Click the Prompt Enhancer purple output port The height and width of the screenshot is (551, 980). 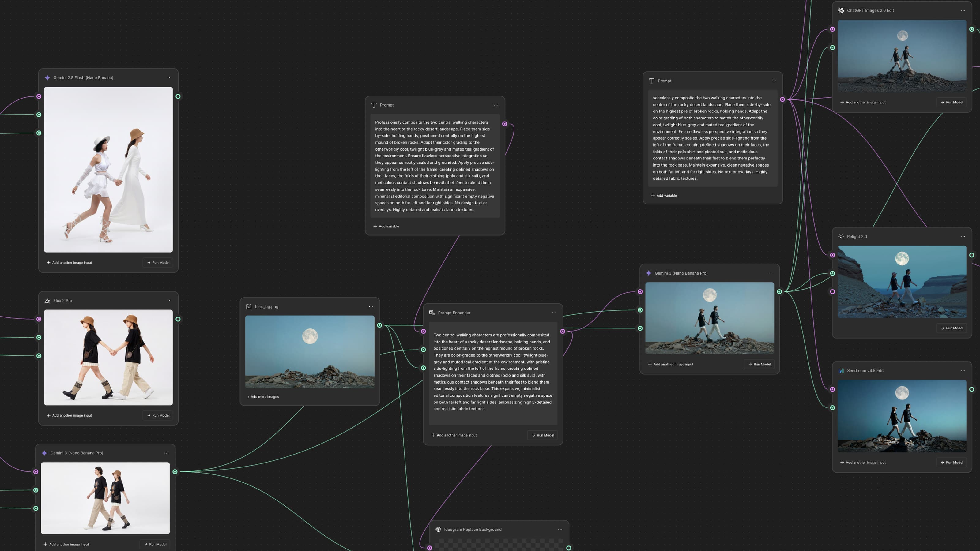pos(562,331)
